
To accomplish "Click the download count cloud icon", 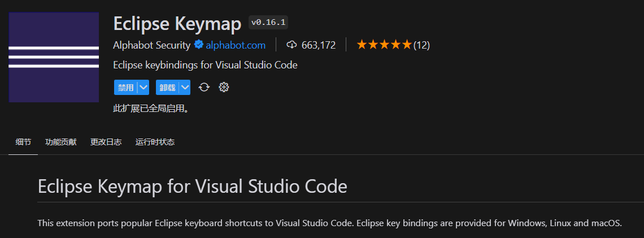I will point(291,45).
